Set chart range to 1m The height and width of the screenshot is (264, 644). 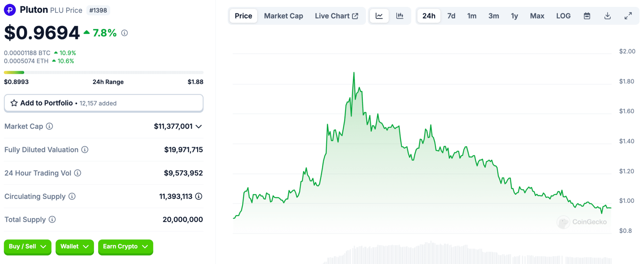472,16
